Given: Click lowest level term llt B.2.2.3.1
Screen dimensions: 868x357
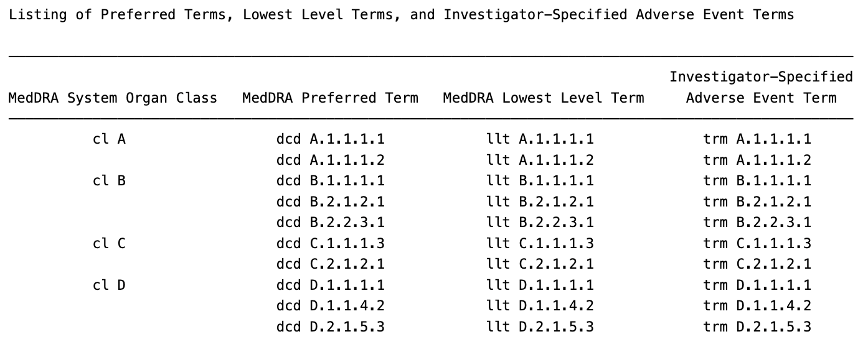Looking at the screenshot, I should [540, 222].
